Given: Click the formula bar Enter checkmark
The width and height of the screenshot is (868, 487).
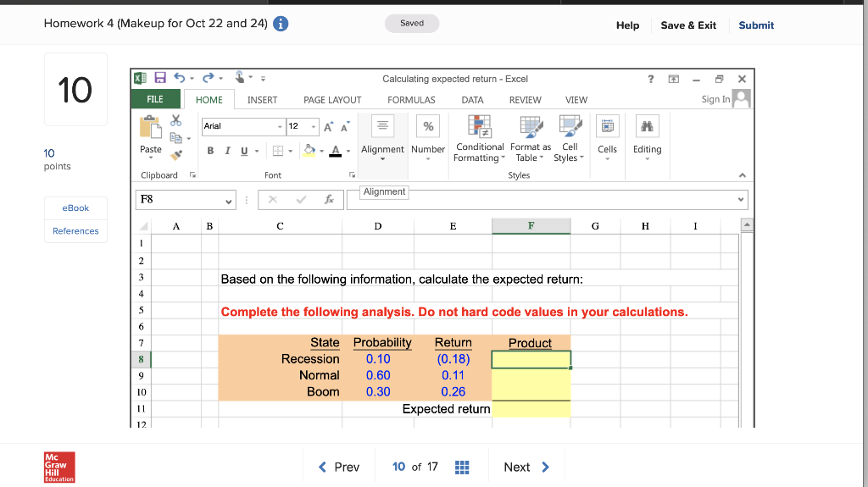Looking at the screenshot, I should coord(301,199).
